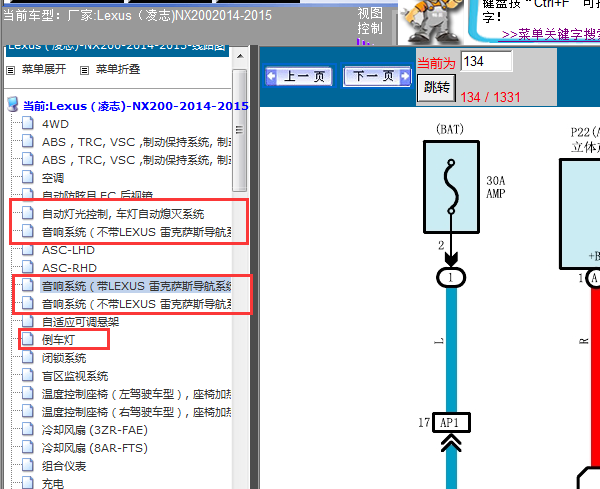Click the page icon beside 4WD
Image resolution: width=600 pixels, height=489 pixels.
coord(28,124)
